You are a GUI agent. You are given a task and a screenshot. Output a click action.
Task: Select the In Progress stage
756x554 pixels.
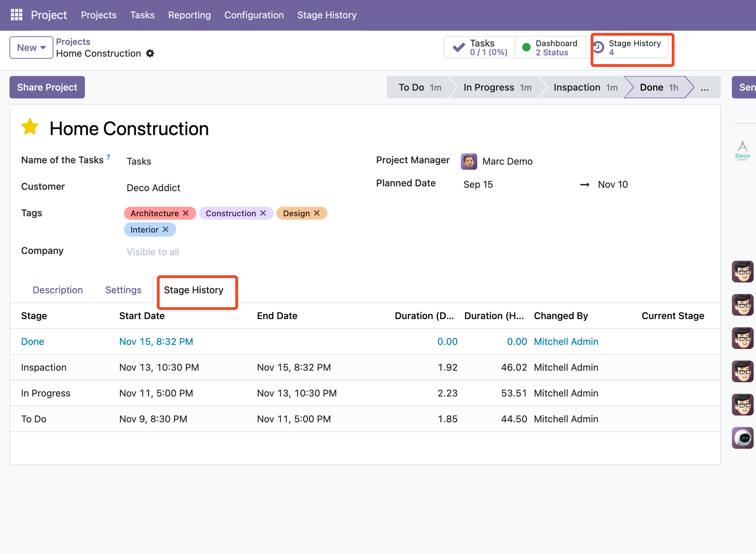tap(496, 87)
